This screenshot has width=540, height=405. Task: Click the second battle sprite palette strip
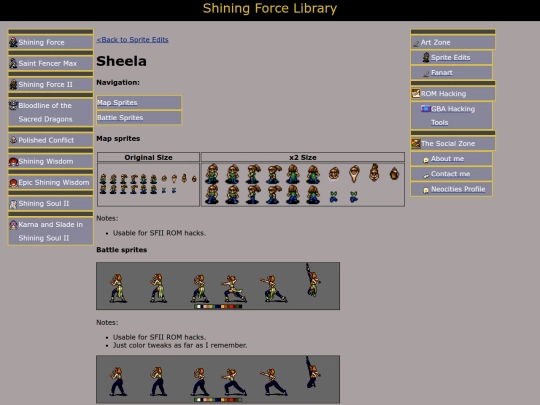coord(218,400)
